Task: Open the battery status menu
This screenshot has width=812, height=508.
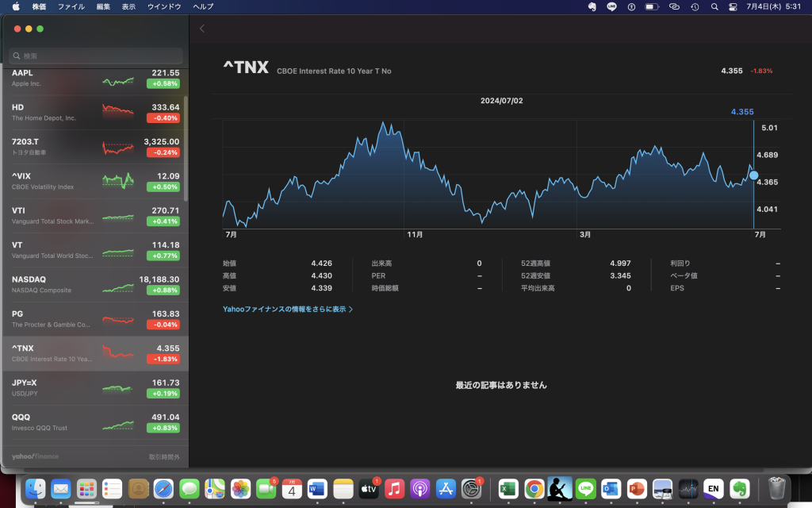Action: tap(652, 6)
